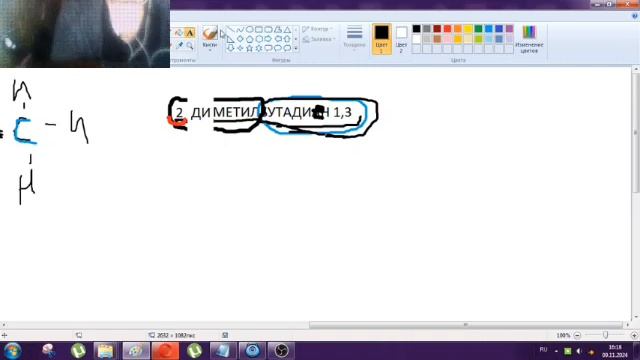Activate the Цвет 2 background color
Image resolution: width=640 pixels, height=360 pixels.
(402, 39)
